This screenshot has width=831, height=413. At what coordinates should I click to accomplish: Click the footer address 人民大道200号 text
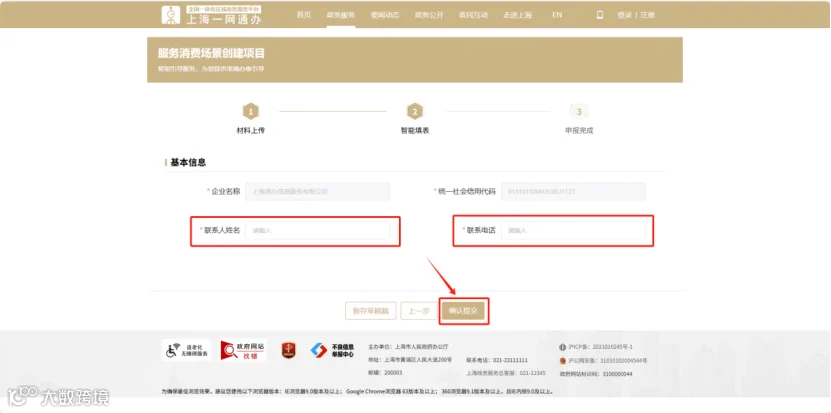click(x=410, y=360)
